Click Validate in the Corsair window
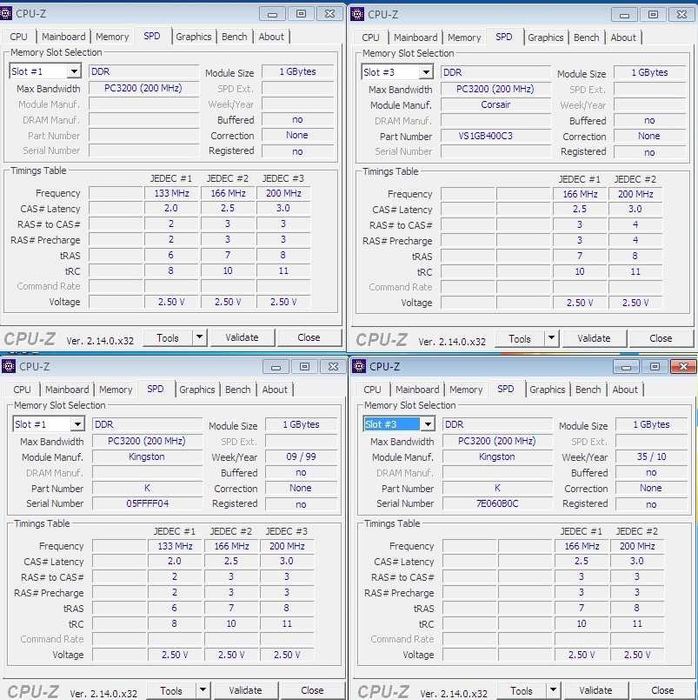698x700 pixels. pos(594,338)
